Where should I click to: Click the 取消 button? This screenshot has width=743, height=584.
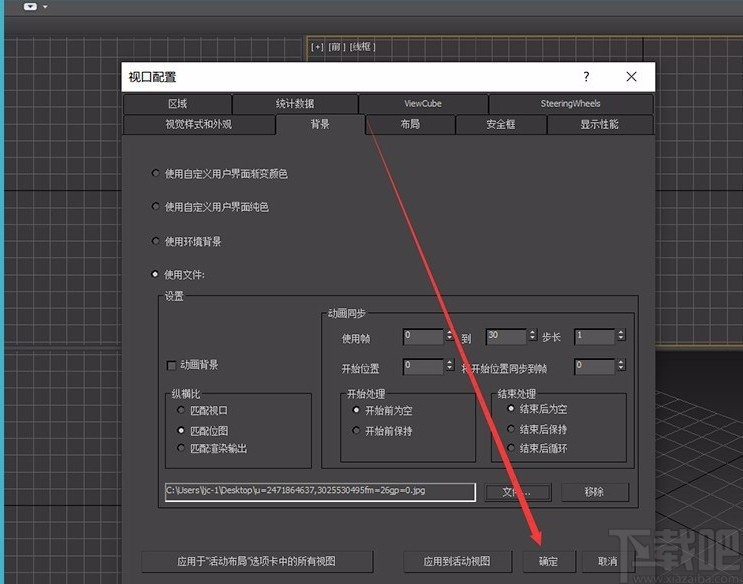[608, 562]
